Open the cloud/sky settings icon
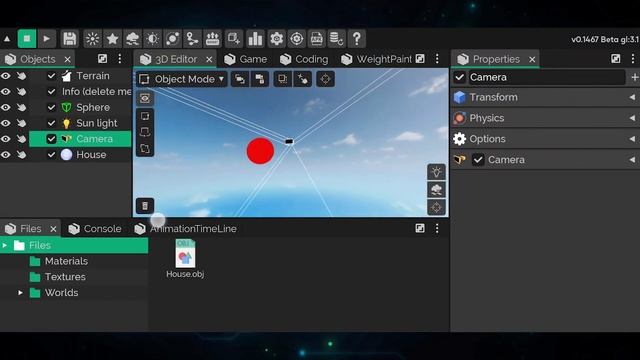640x360 pixels. [x=132, y=39]
